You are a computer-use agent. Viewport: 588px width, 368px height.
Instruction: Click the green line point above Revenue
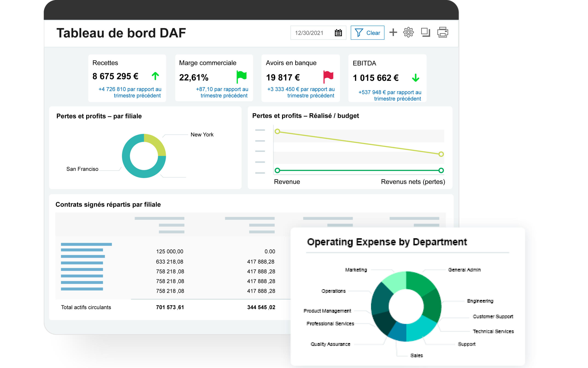277,170
